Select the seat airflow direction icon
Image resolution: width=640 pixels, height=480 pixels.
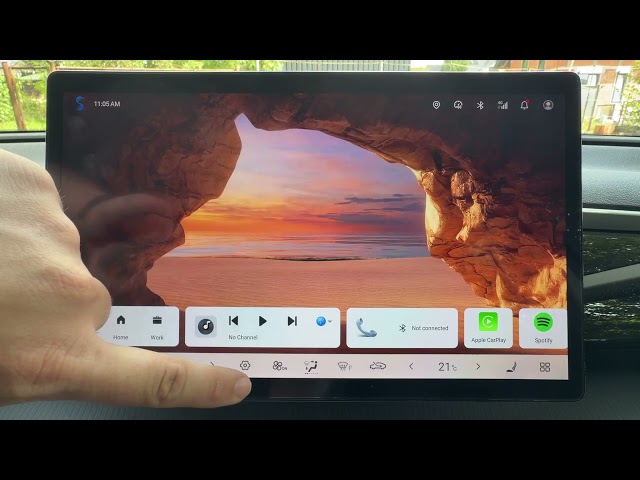click(311, 367)
